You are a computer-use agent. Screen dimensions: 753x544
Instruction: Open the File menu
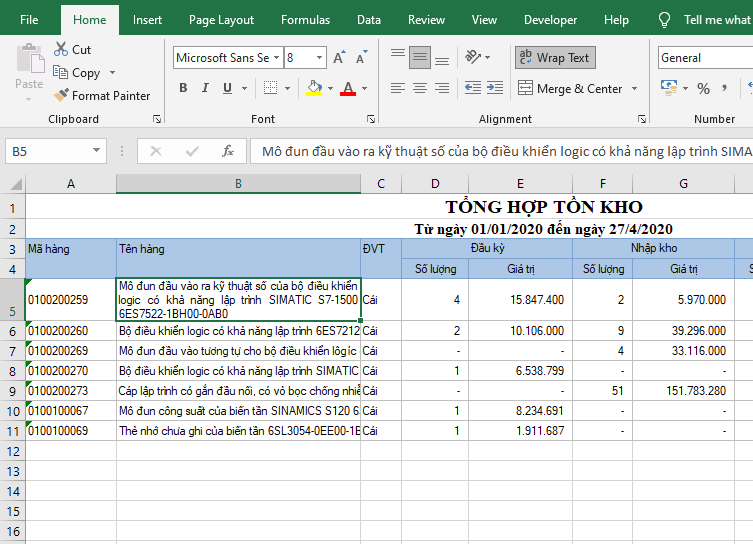(x=29, y=19)
